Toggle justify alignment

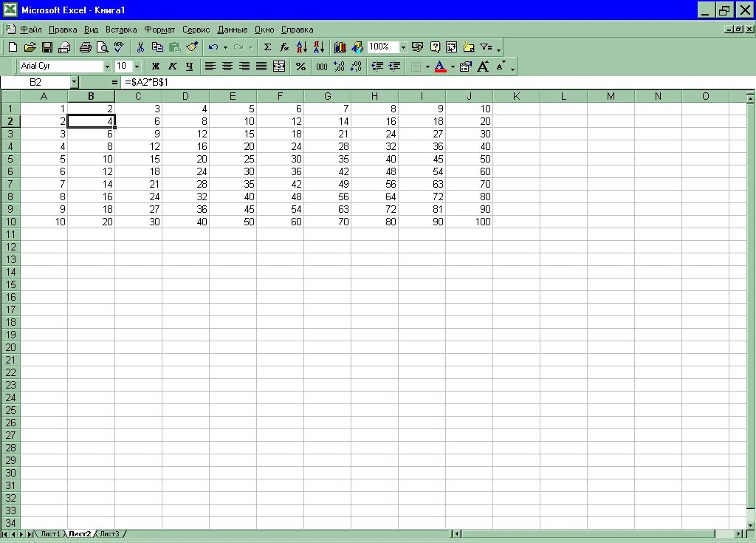(261, 66)
